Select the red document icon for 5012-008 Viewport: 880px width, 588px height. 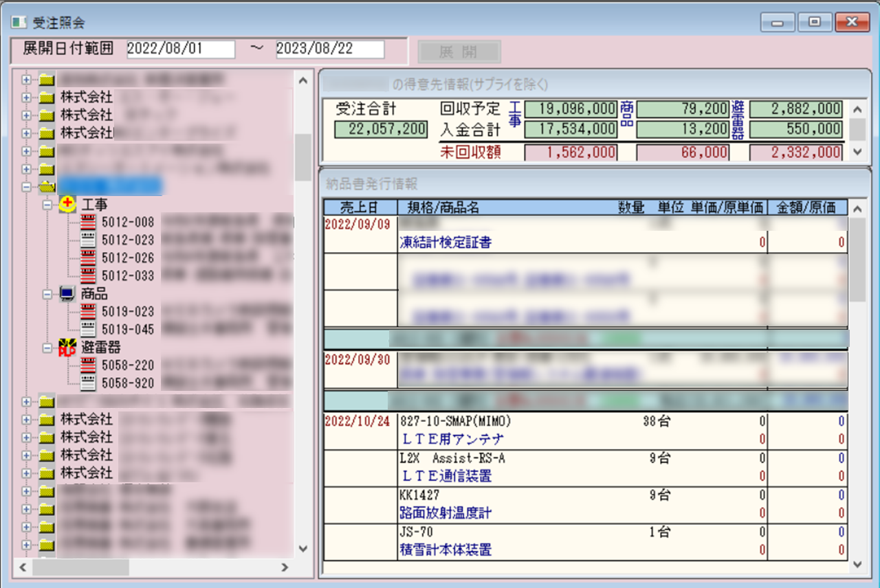[x=88, y=222]
